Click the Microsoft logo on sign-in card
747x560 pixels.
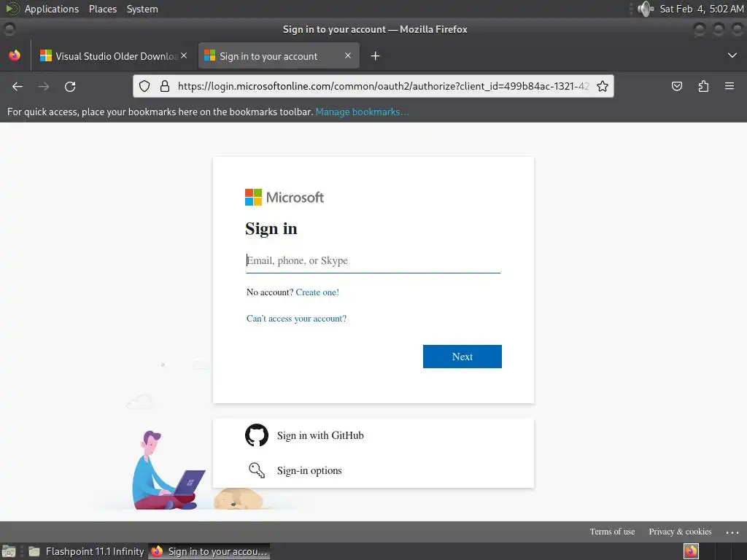[x=285, y=197]
